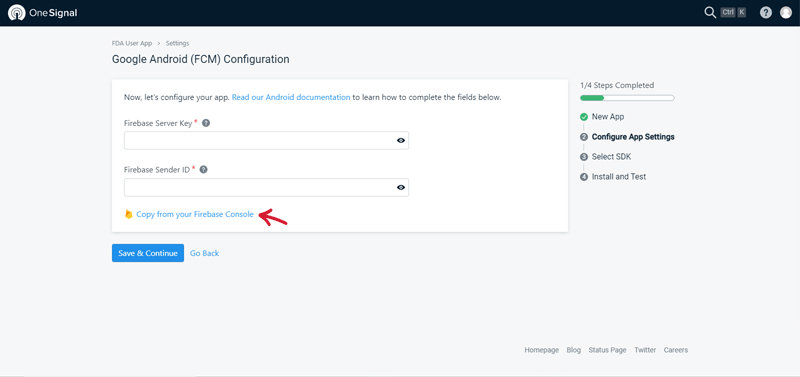Select the Select SDK step

(x=611, y=157)
